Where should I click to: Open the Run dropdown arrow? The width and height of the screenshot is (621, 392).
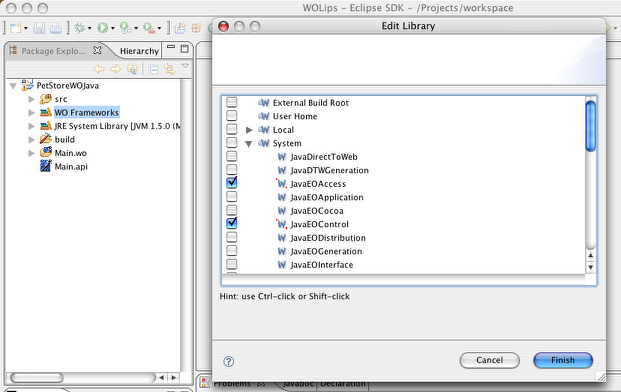112,29
